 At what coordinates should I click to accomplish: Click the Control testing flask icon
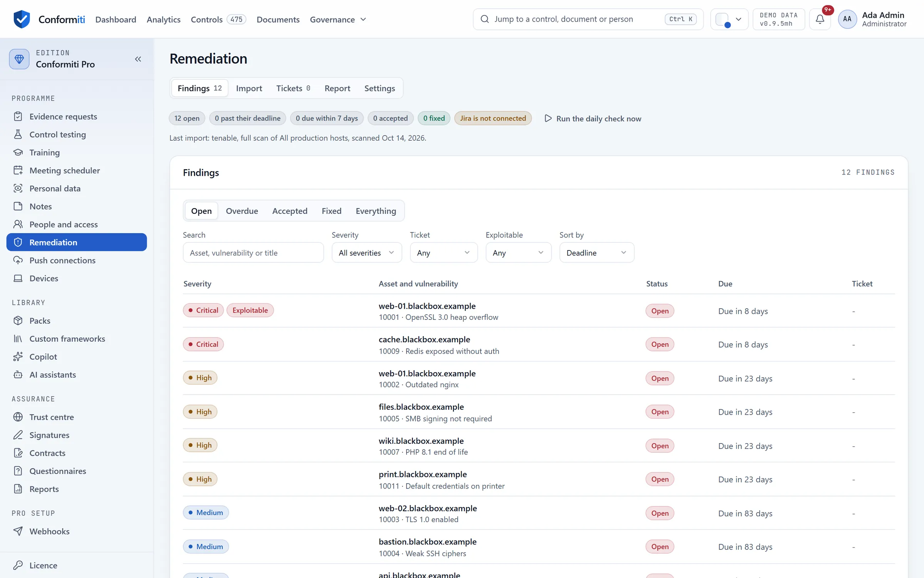(x=18, y=134)
